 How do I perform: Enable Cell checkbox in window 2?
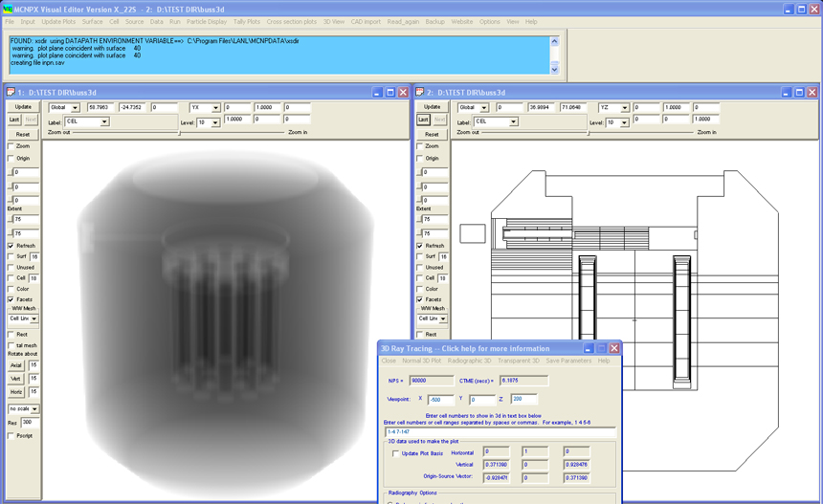pos(420,278)
